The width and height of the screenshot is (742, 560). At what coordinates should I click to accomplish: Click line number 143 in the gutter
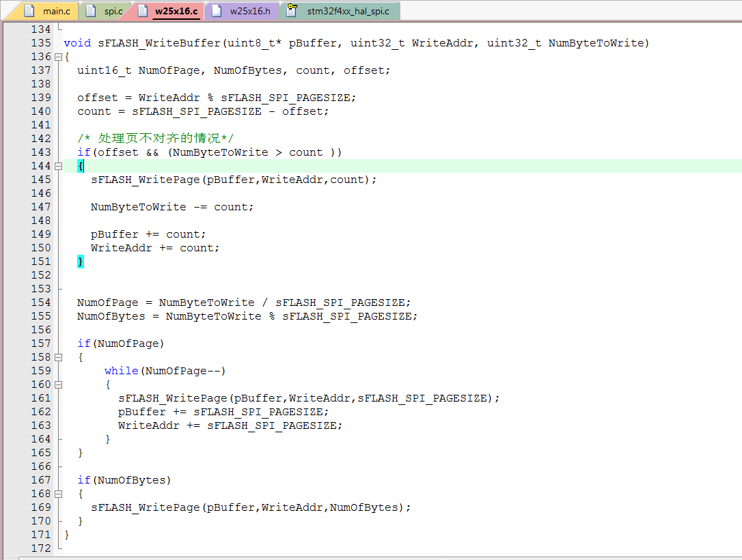(x=41, y=152)
